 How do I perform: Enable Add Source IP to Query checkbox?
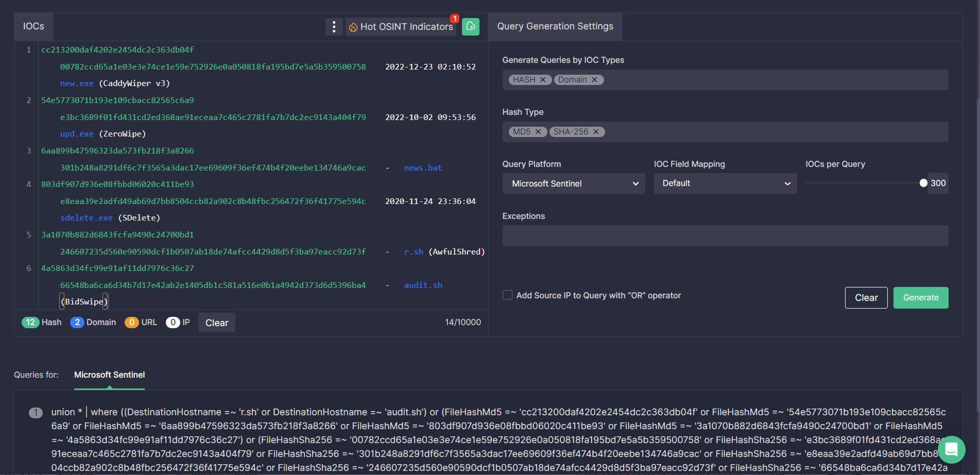[507, 295]
